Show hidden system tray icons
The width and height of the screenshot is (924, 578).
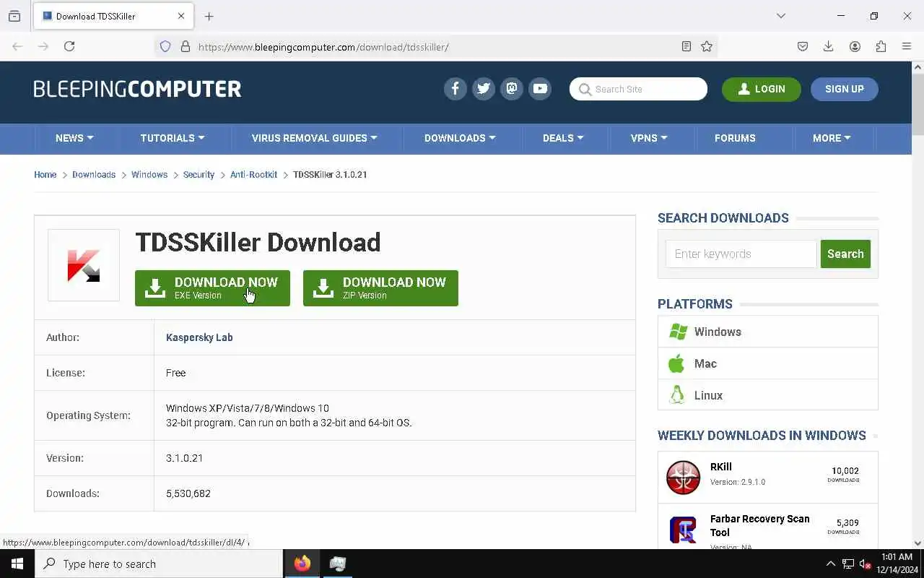(830, 564)
